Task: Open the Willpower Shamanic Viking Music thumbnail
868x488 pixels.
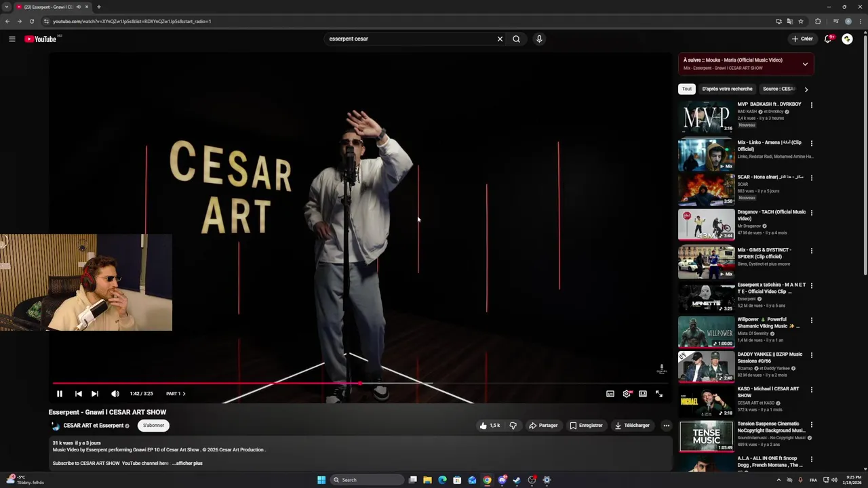Action: coord(706,331)
